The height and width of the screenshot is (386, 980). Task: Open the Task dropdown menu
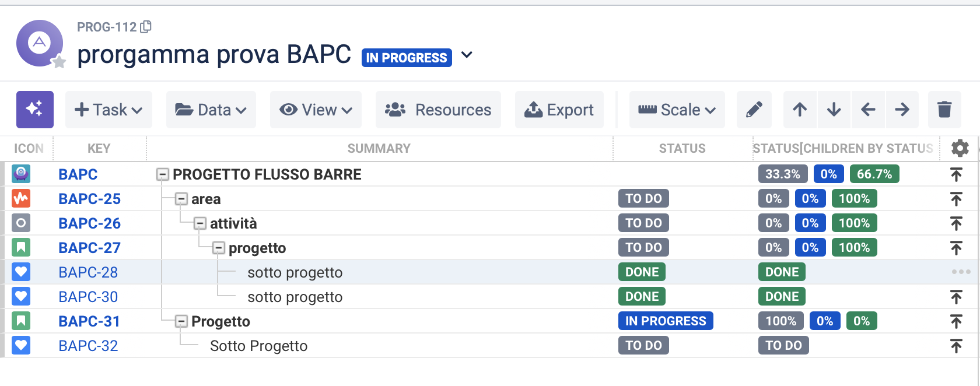(x=108, y=110)
